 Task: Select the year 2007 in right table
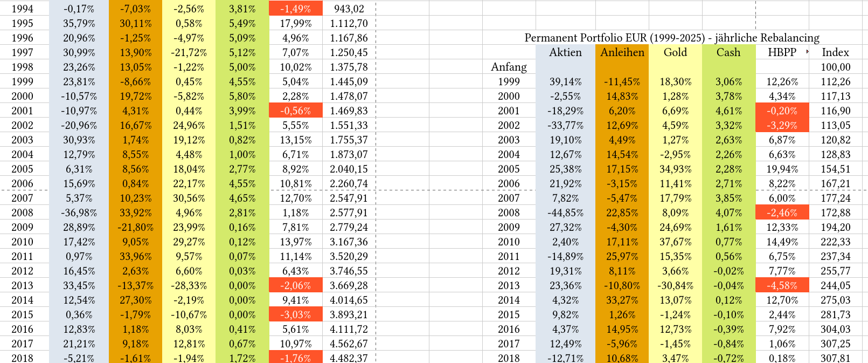tap(509, 198)
